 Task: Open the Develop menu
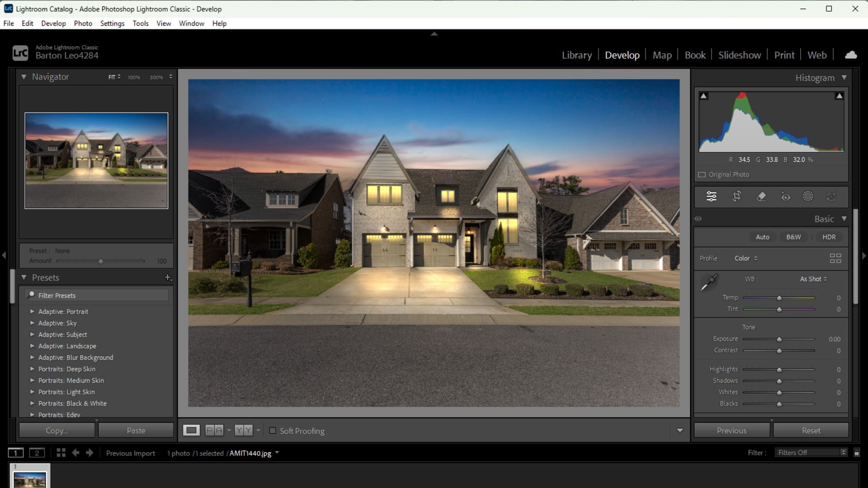pos(53,23)
